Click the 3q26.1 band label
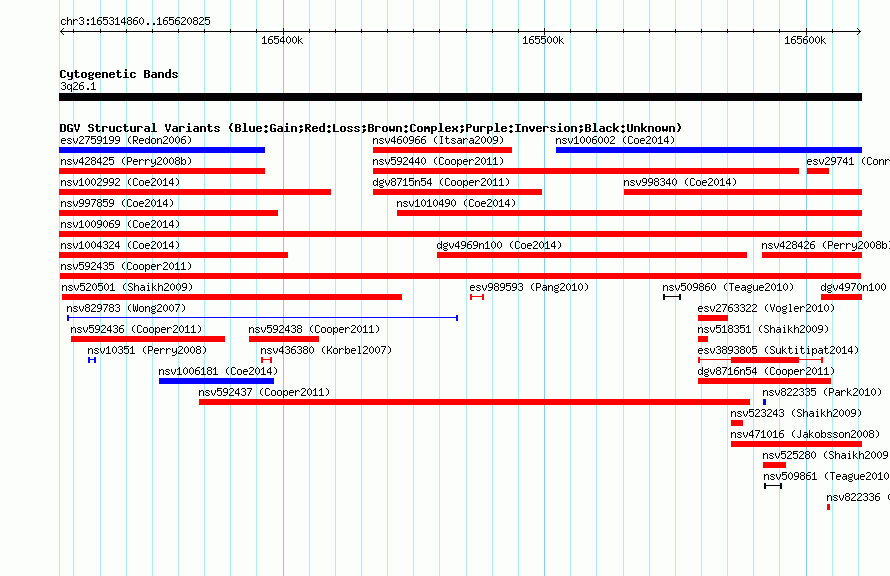890x576 pixels. 78,86
